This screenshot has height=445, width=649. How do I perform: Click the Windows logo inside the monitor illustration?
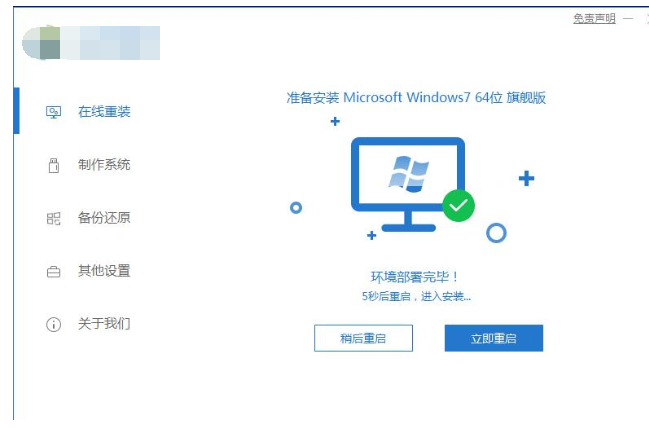[x=409, y=174]
